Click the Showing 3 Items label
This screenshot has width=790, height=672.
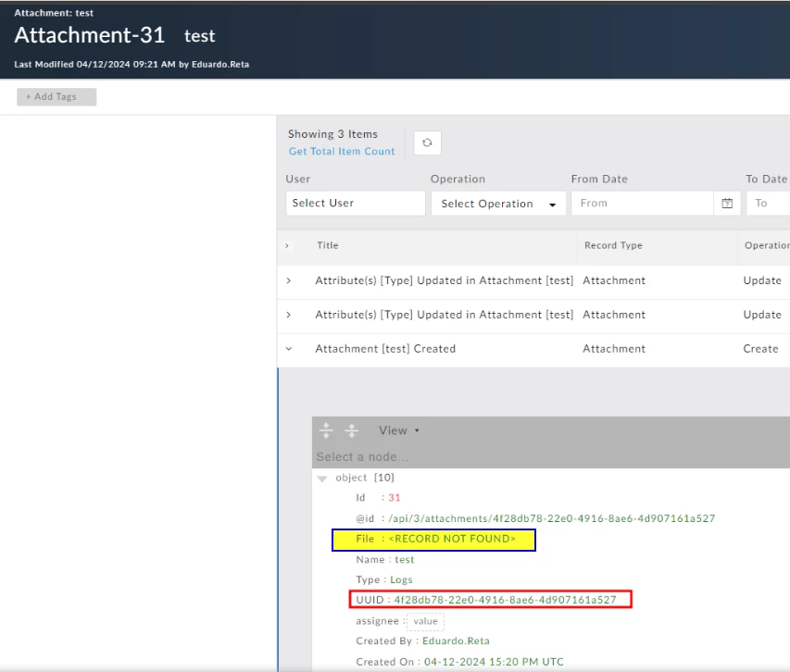pos(332,134)
